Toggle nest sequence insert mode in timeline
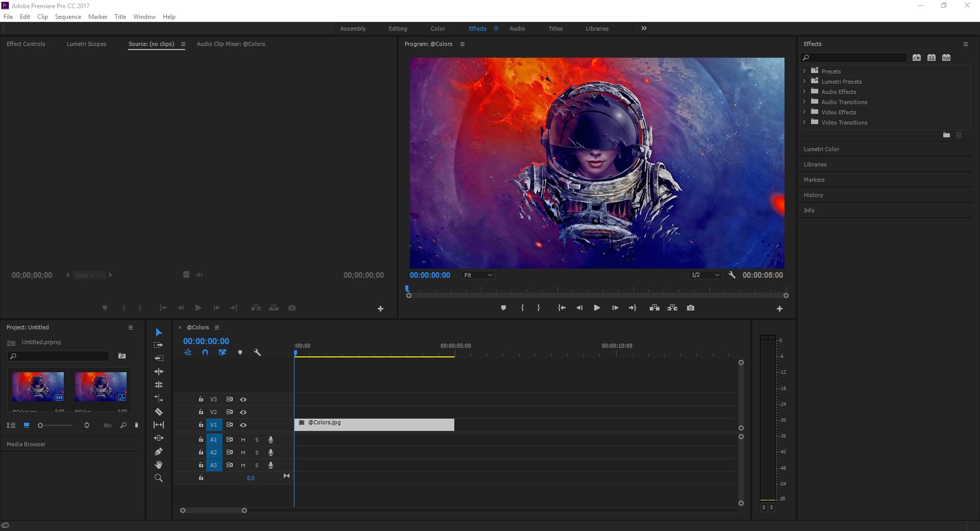 (x=188, y=352)
